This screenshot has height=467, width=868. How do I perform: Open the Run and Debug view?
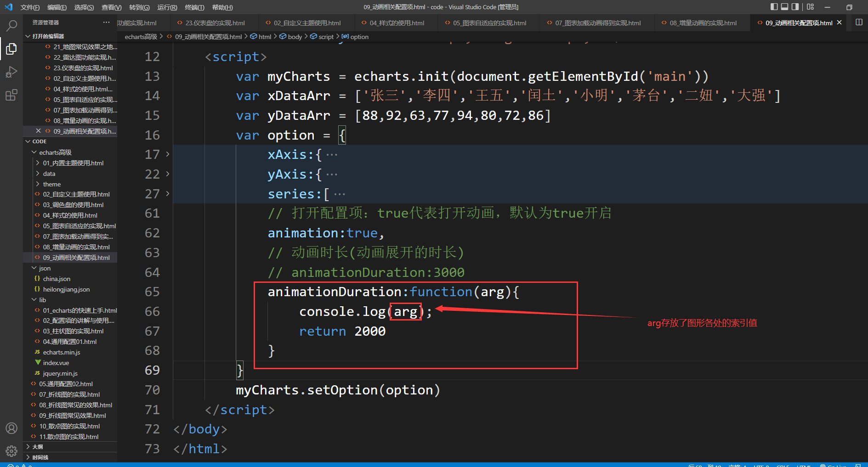pos(11,72)
